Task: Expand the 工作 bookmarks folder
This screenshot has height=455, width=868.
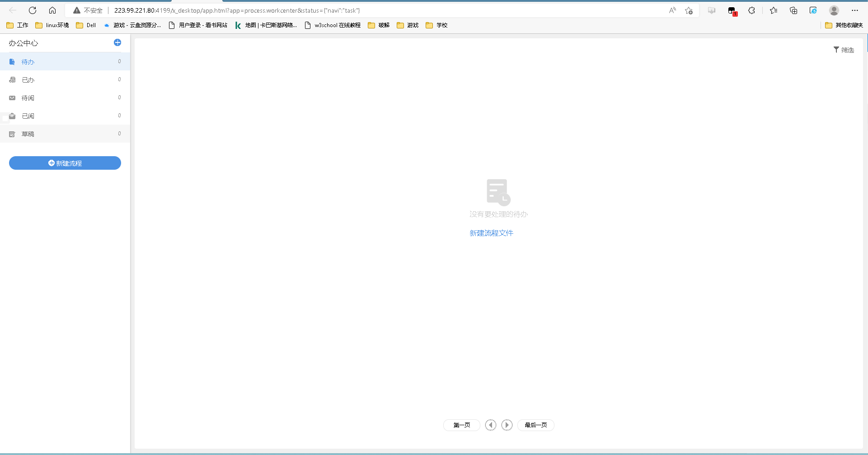Action: click(x=17, y=25)
